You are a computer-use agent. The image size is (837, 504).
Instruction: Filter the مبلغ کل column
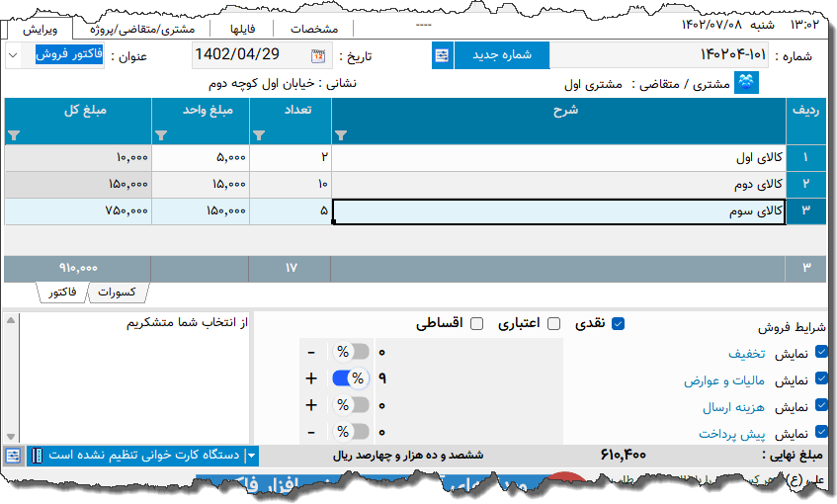14,135
